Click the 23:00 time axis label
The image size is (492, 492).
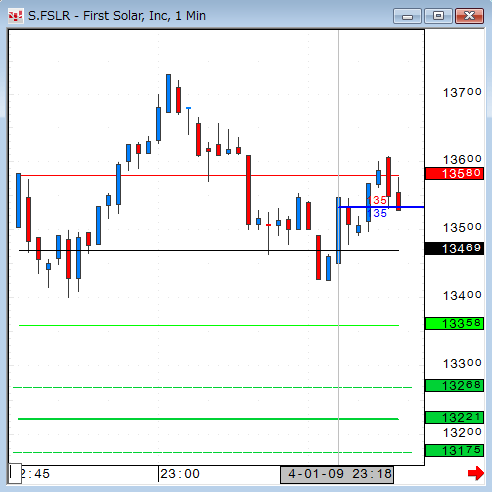coord(180,474)
